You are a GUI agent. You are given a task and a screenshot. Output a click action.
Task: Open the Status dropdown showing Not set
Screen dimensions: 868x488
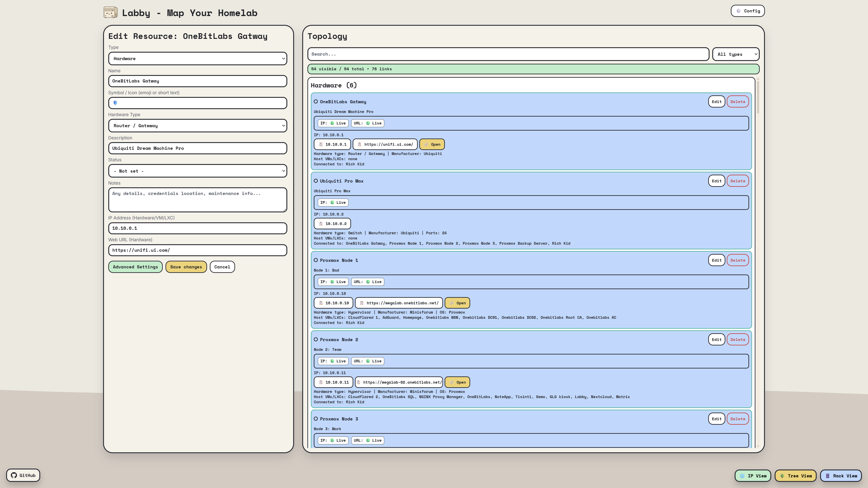pyautogui.click(x=198, y=171)
